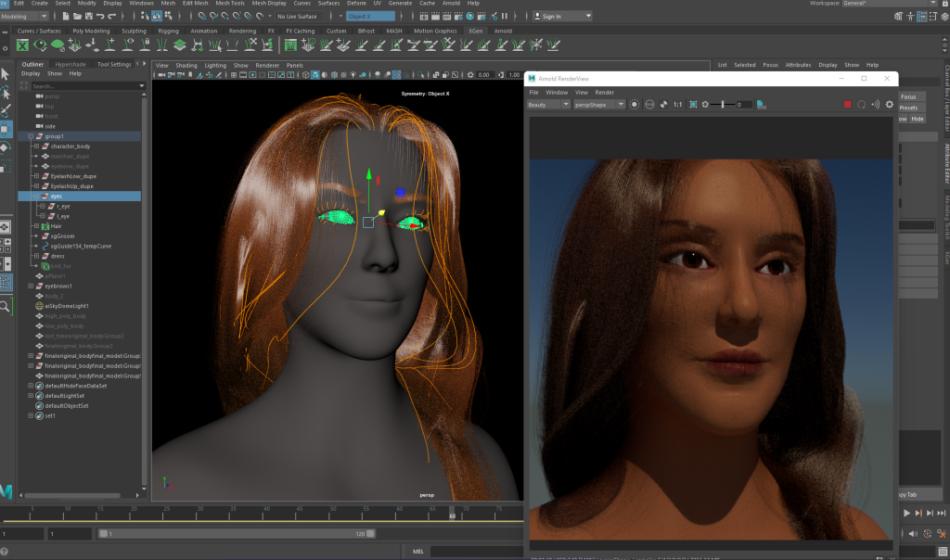This screenshot has width=950, height=560.
Task: Click the Sign In button
Action: (561, 17)
